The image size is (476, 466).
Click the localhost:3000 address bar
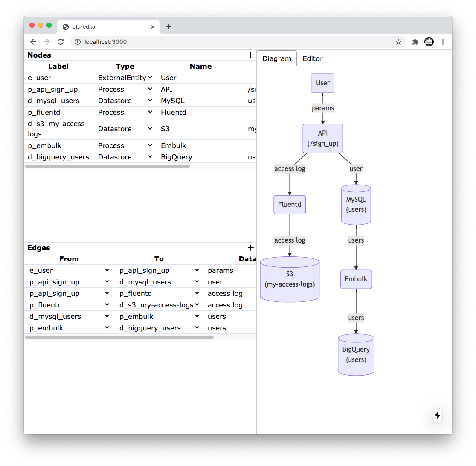click(235, 42)
